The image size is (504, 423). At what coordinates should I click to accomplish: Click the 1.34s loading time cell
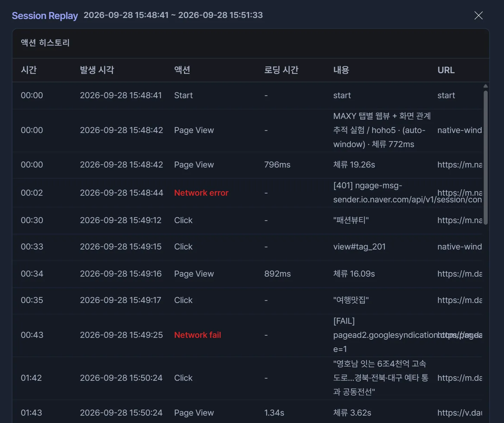274,413
